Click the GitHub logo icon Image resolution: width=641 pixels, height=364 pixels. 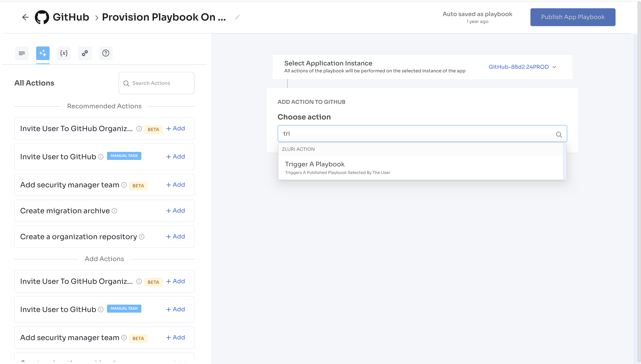42,17
